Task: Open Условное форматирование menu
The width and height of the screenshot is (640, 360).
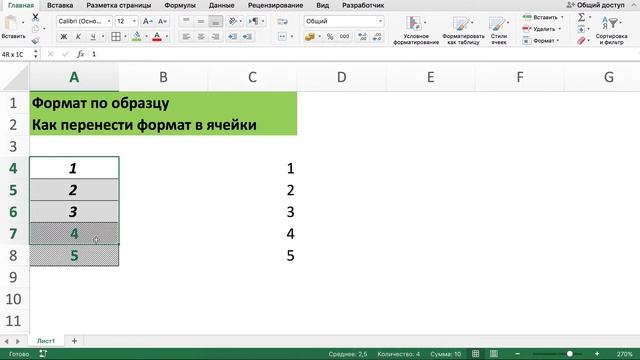Action: [416, 30]
